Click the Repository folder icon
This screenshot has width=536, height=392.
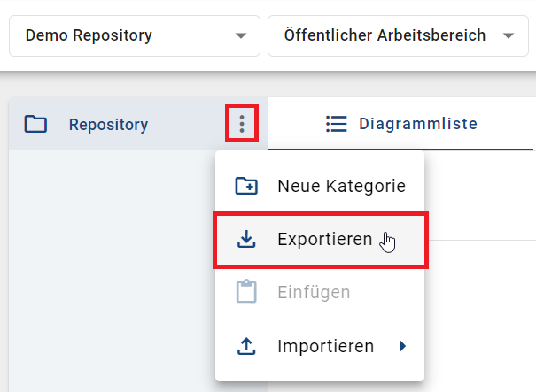(x=35, y=125)
